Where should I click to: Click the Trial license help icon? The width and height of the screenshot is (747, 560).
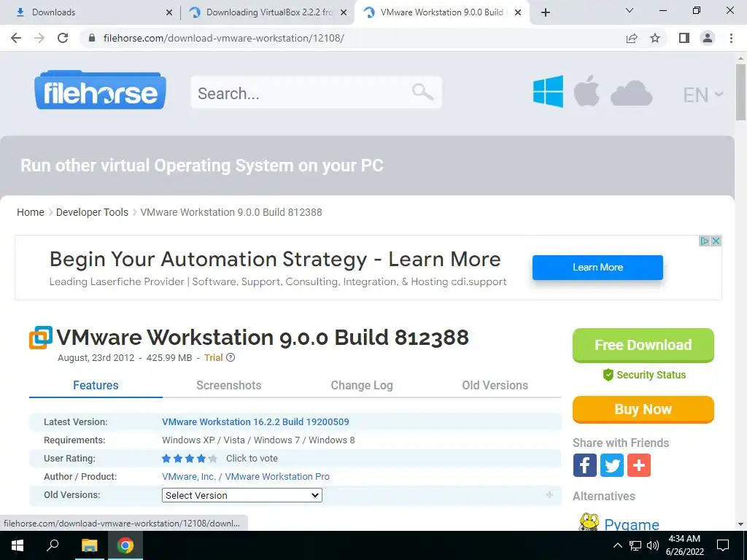tap(231, 357)
